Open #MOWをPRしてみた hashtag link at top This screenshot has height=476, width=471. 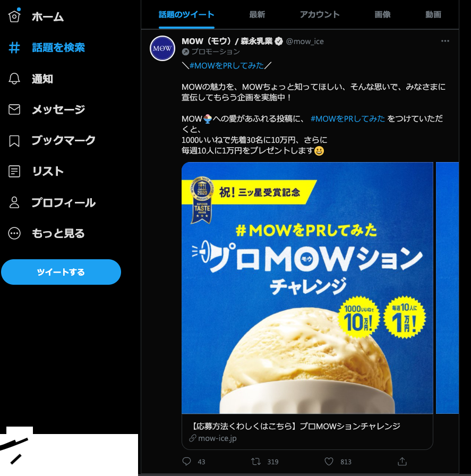point(226,65)
